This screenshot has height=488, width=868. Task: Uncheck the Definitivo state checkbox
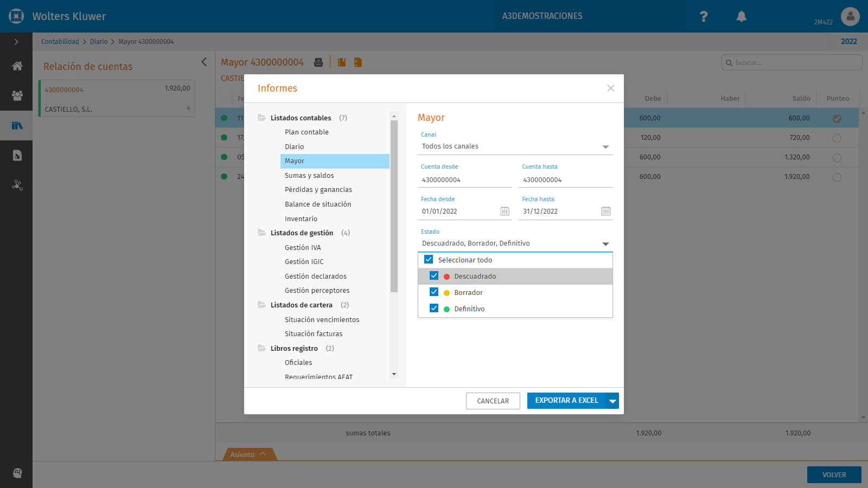click(434, 308)
